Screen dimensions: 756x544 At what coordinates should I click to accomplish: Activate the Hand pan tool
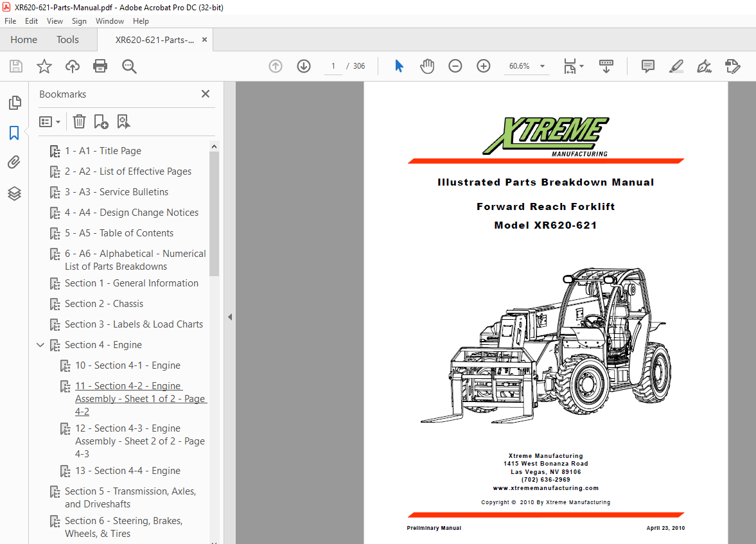point(426,66)
